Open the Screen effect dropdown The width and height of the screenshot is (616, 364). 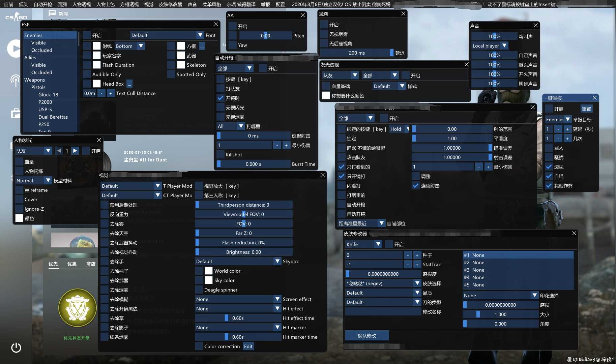click(x=238, y=299)
